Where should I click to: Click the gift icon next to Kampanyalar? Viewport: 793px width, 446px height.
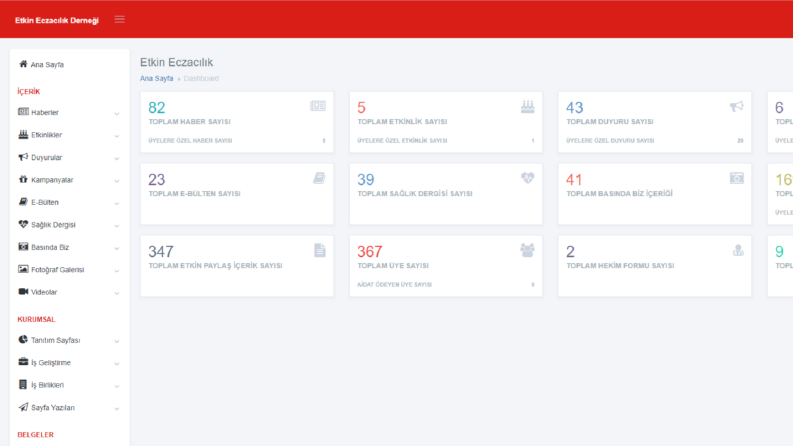tap(23, 179)
